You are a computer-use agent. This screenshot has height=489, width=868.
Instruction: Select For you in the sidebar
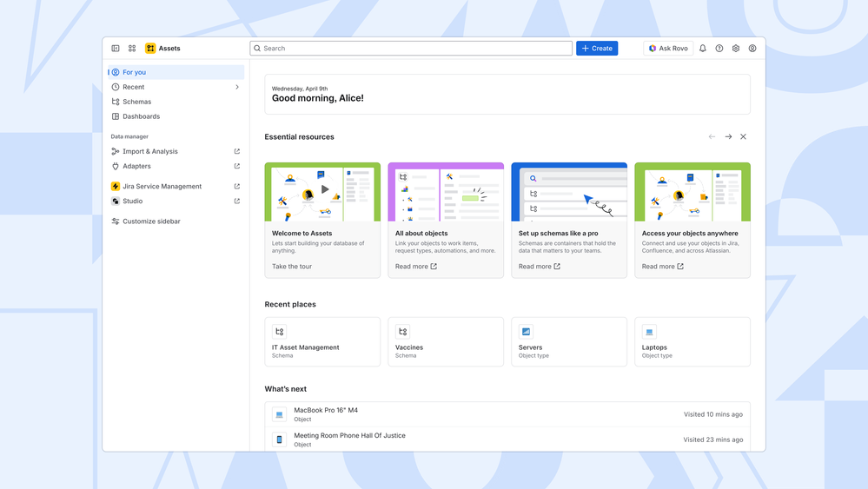[x=176, y=72]
